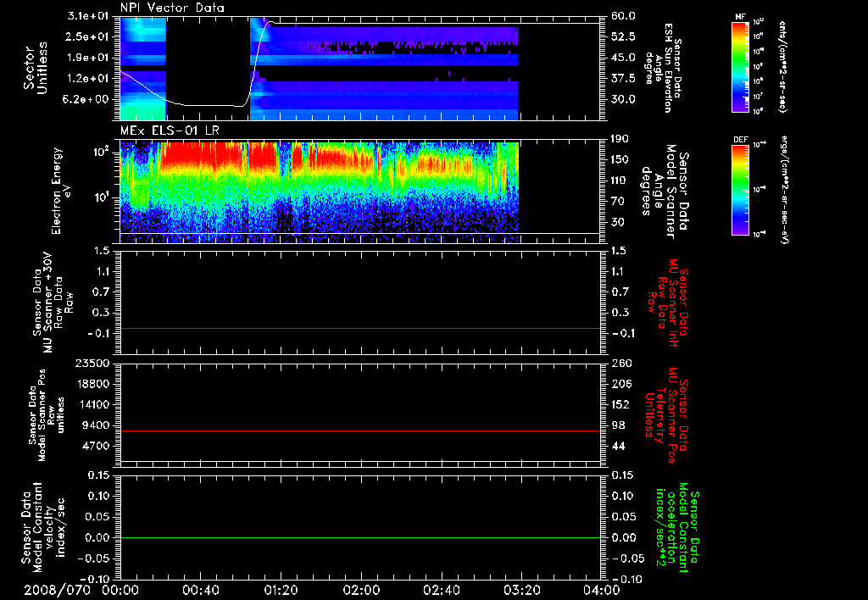Image resolution: width=868 pixels, height=600 pixels.
Task: Click the 'NPI Vector Data' panel title
Action: click(x=172, y=8)
